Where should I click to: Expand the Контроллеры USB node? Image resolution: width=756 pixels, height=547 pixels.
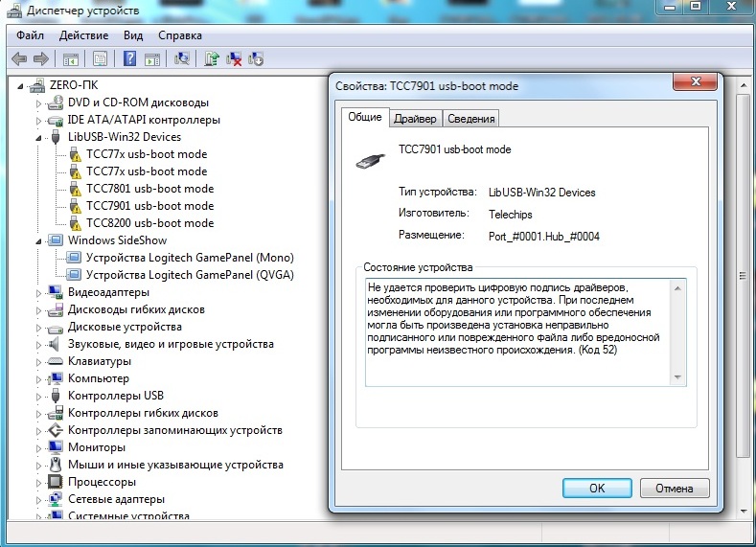pos(38,397)
